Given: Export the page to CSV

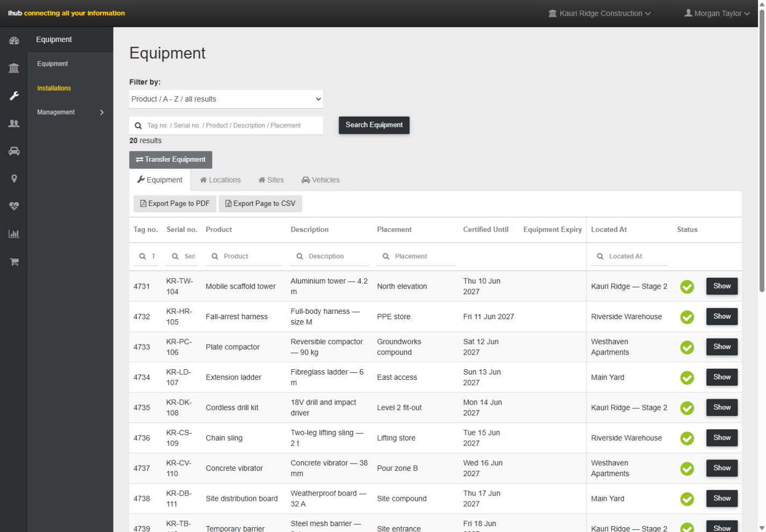Looking at the screenshot, I should (260, 204).
